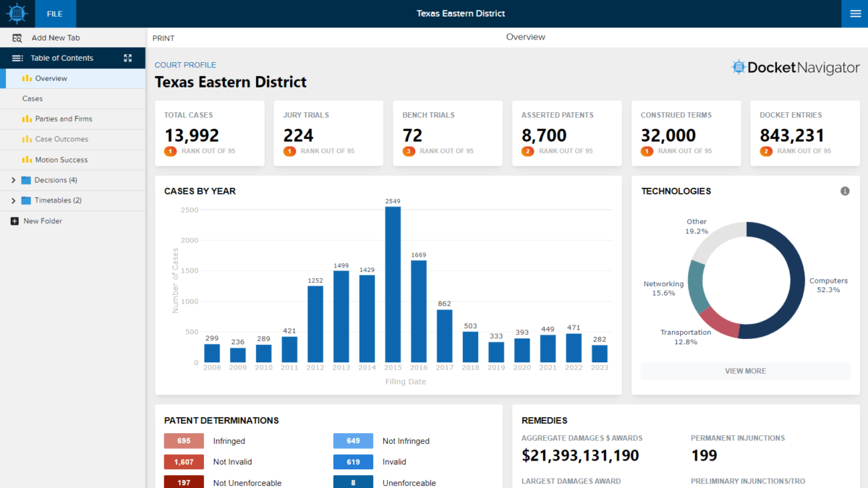Click VIEW MORE under Technologies

coord(745,371)
